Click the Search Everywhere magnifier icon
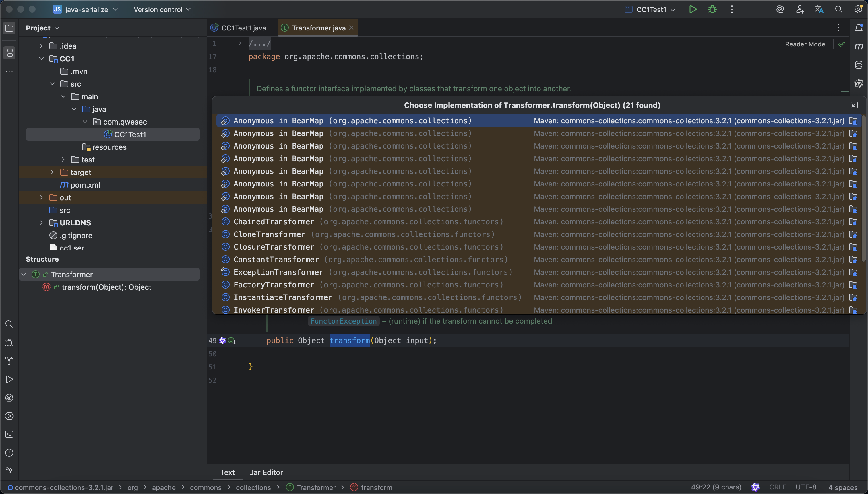Viewport: 868px width, 494px height. click(x=838, y=9)
